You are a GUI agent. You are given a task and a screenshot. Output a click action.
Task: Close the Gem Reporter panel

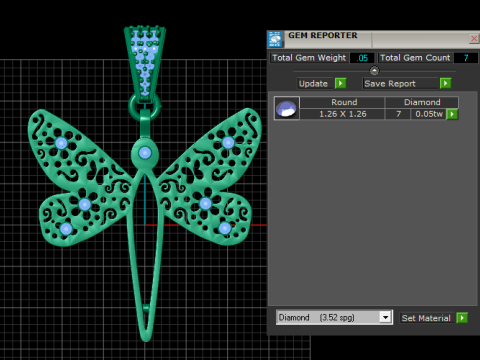[474, 39]
